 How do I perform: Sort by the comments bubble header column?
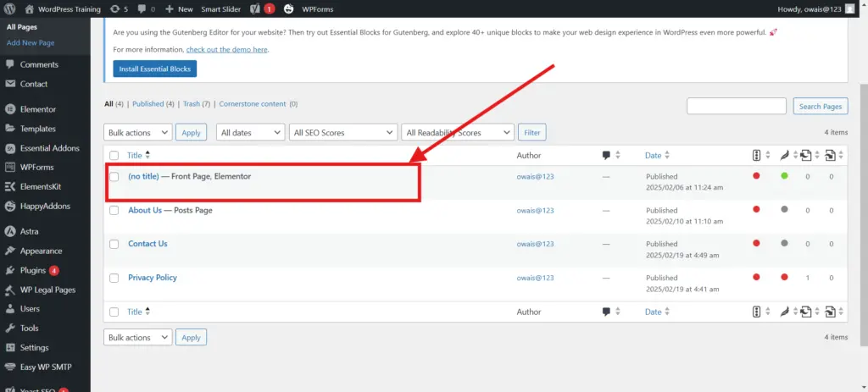point(611,156)
